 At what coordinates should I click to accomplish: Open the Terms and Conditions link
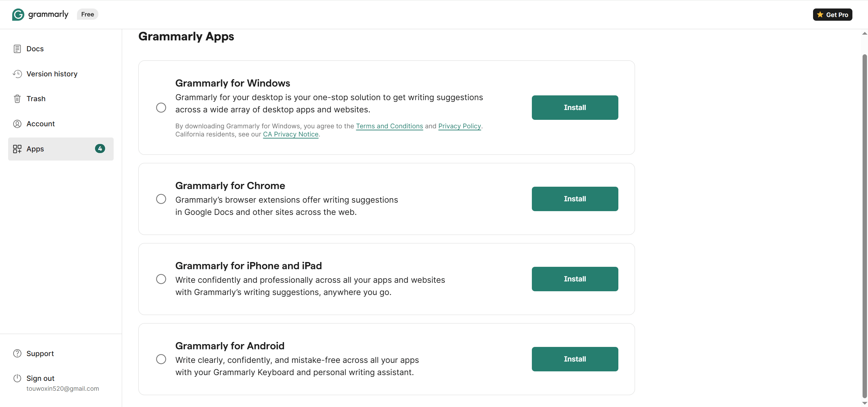(x=389, y=126)
